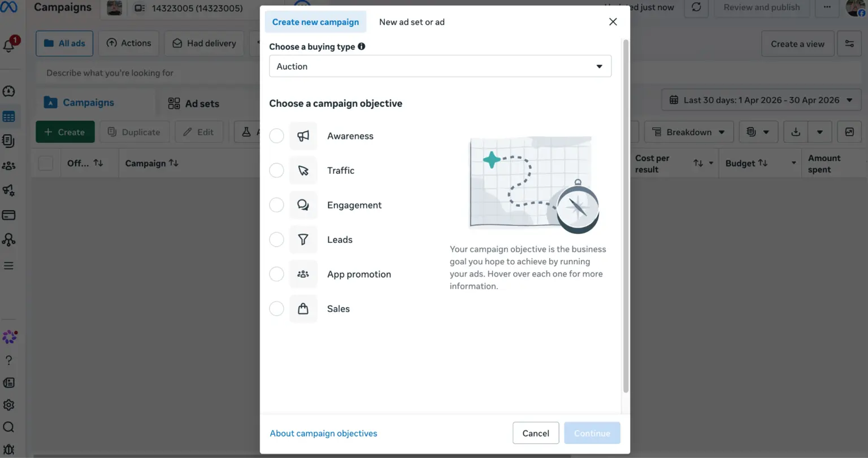The width and height of the screenshot is (868, 458).
Task: Click the view settings sliders icon
Action: point(849,44)
